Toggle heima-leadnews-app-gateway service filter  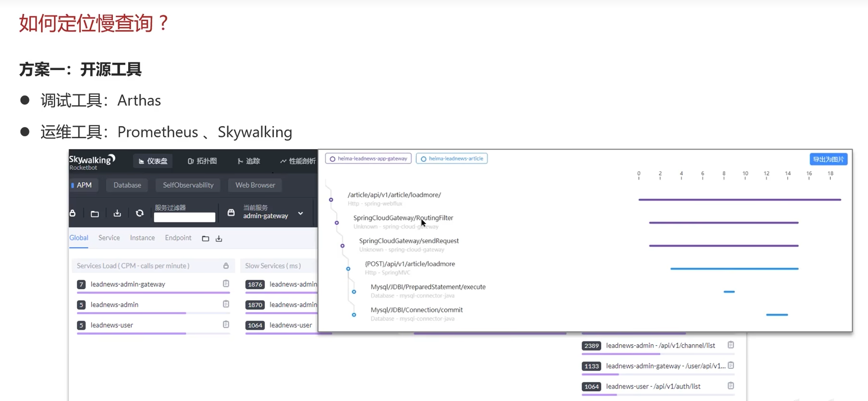368,159
